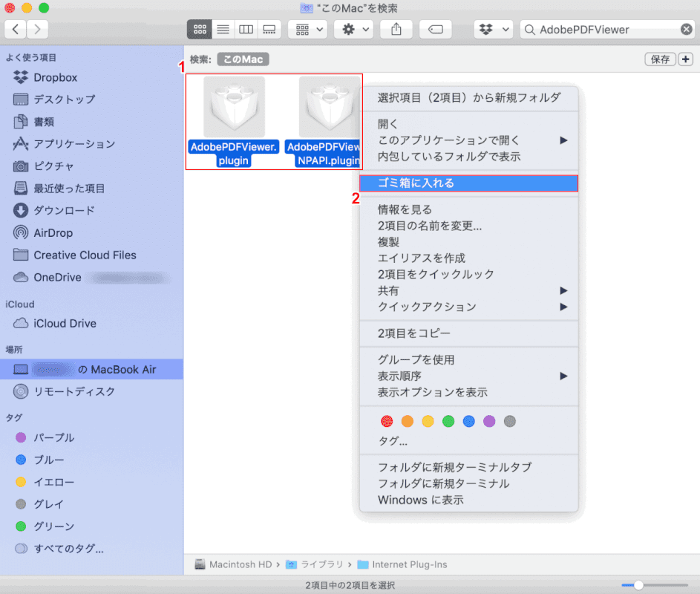Switch to icon view

tap(200, 30)
